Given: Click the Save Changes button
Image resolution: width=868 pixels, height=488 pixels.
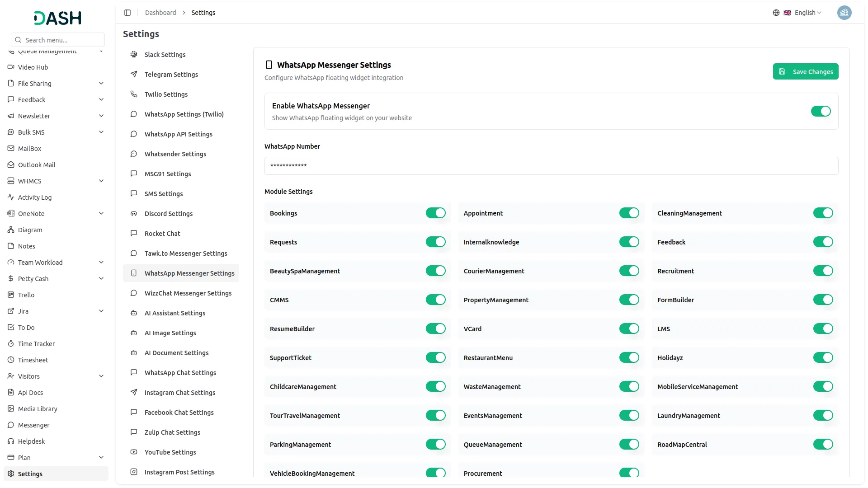Looking at the screenshot, I should (x=805, y=72).
